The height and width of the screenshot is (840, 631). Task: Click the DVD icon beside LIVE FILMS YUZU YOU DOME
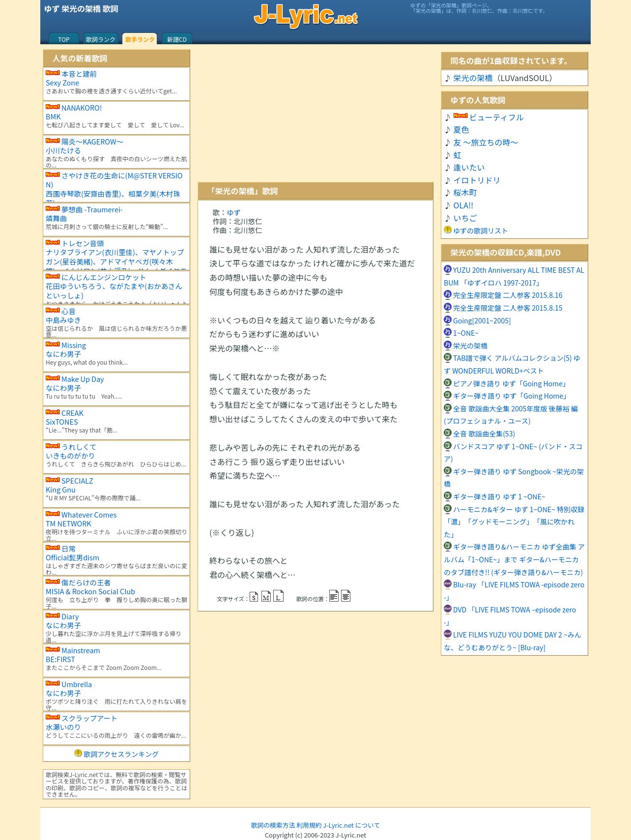(447, 634)
